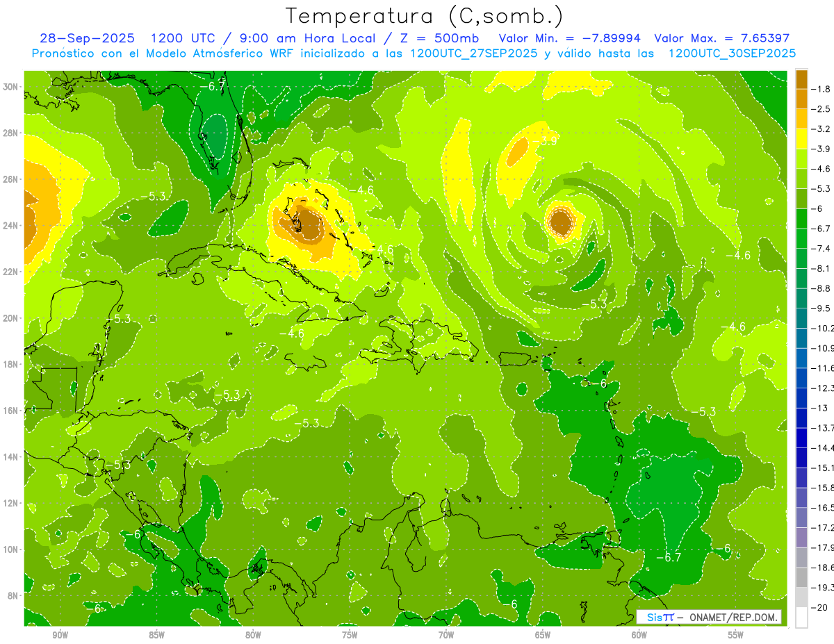The width and height of the screenshot is (834, 644).
Task: Select colorbar band between -13 and -13.7
Action: (801, 418)
